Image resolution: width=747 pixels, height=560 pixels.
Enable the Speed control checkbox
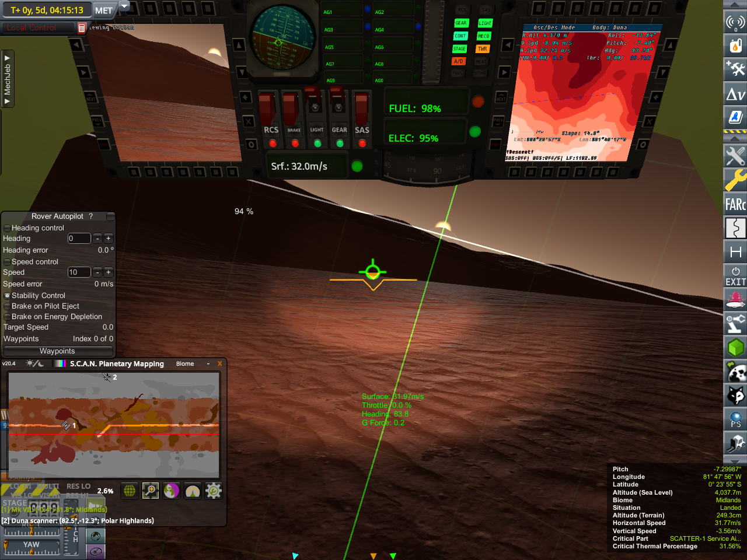point(7,262)
